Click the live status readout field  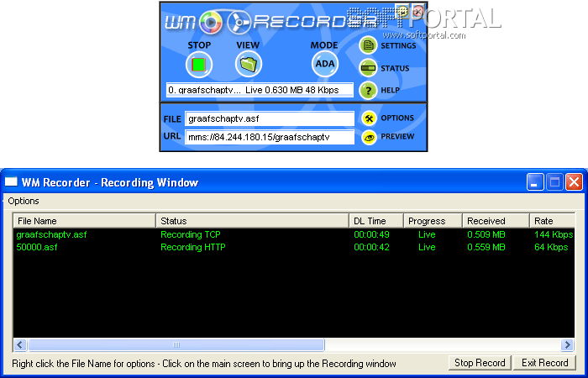260,91
